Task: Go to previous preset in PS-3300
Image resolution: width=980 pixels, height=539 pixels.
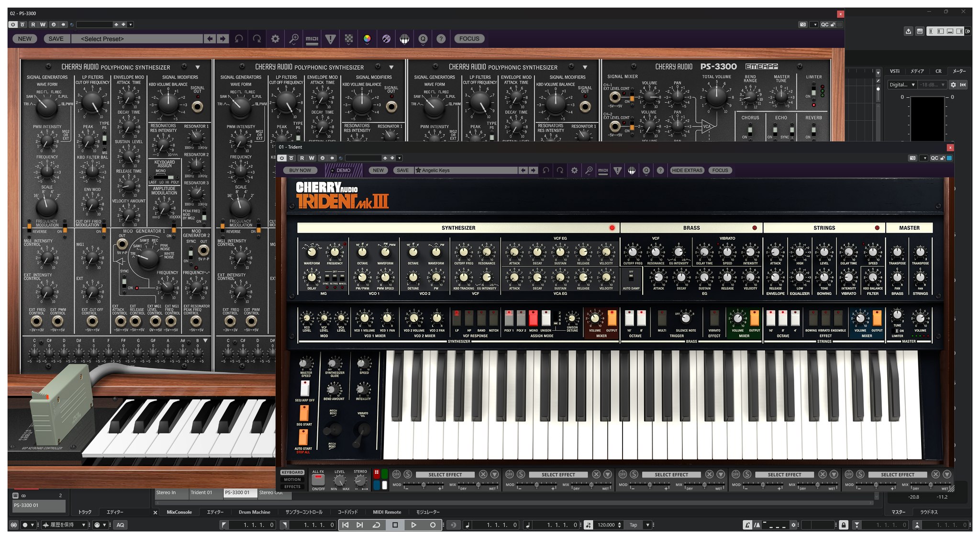Action: (x=210, y=39)
